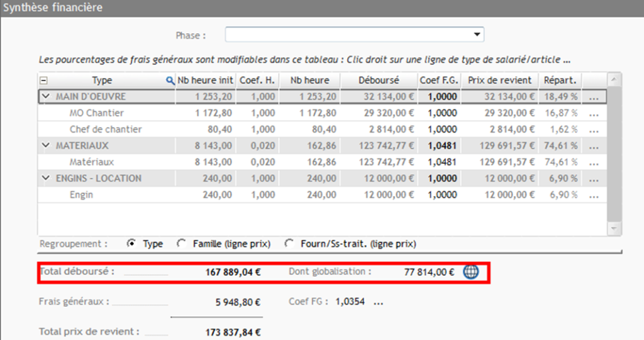Click Répart. 1,62 % of Chef de chantier
Screen dimensions: 644x340
564,129
